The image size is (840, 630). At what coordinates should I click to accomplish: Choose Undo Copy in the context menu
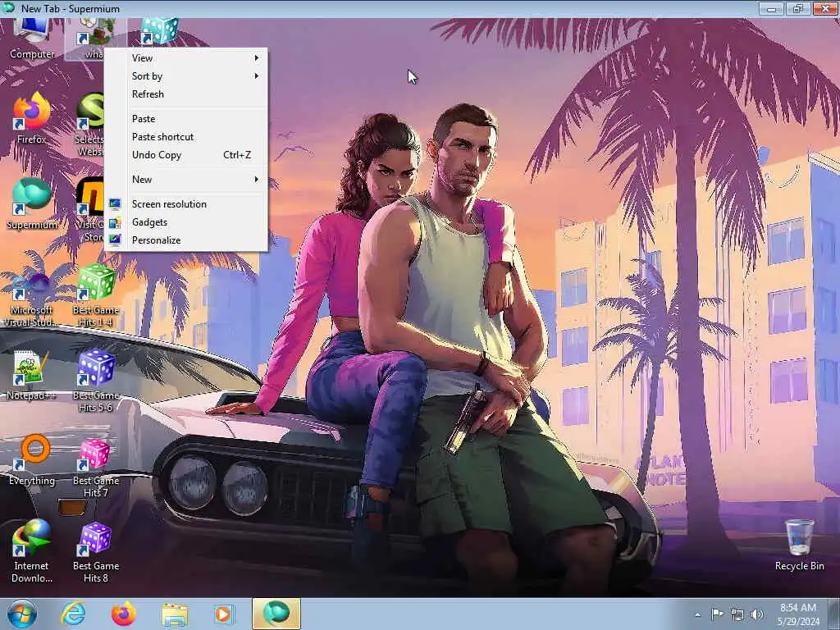(186, 155)
